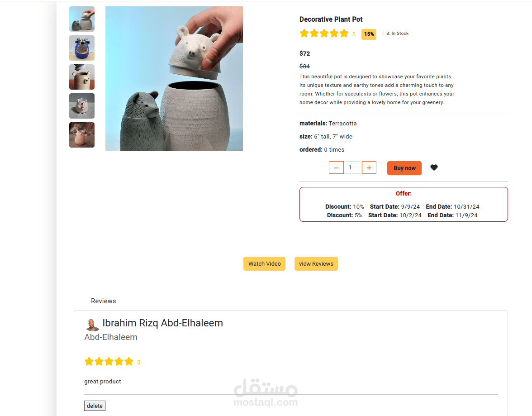Image resolution: width=532 pixels, height=416 pixels.
Task: Click the 15% discount badge
Action: [369, 34]
